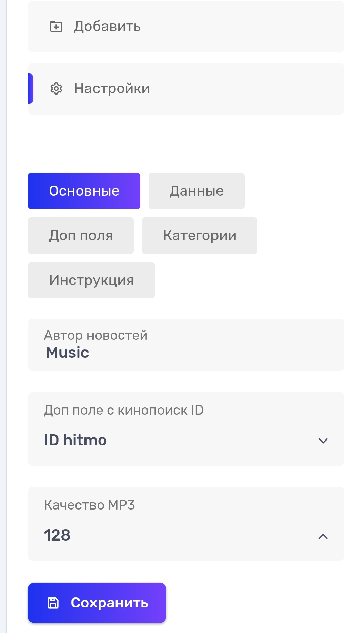Click the Доп поле с кинопоиск ID label
This screenshot has height=633, width=364.
pyautogui.click(x=124, y=410)
